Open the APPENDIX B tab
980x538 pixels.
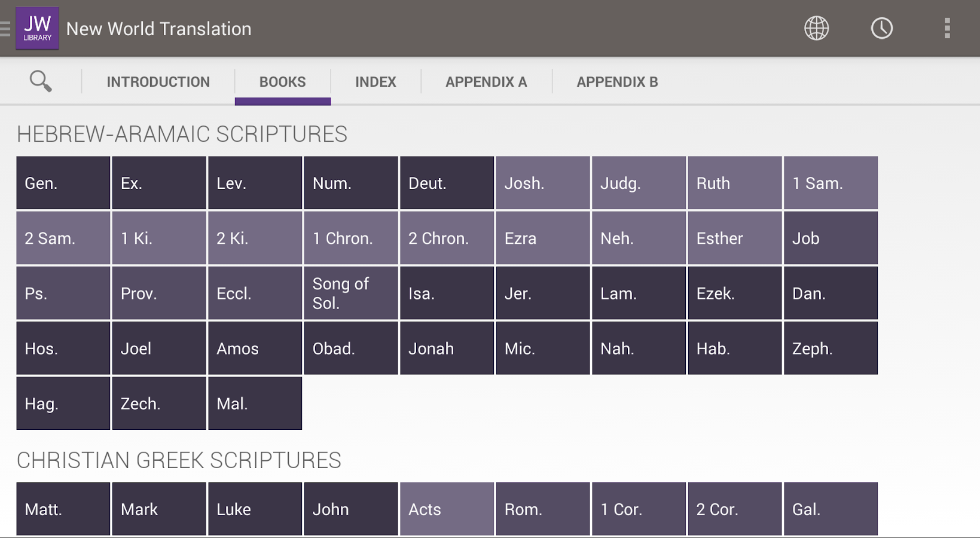coord(617,81)
